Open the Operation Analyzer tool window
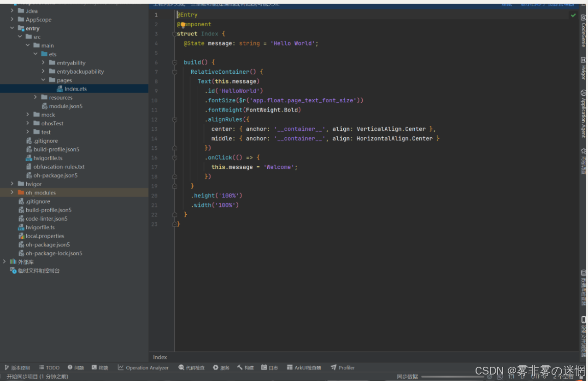This screenshot has width=588, height=381. pos(143,368)
